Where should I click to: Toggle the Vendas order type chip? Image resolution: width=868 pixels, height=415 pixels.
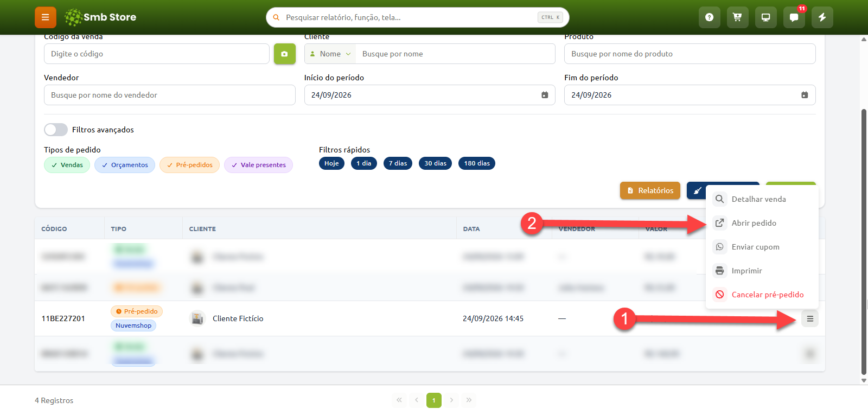click(x=67, y=165)
